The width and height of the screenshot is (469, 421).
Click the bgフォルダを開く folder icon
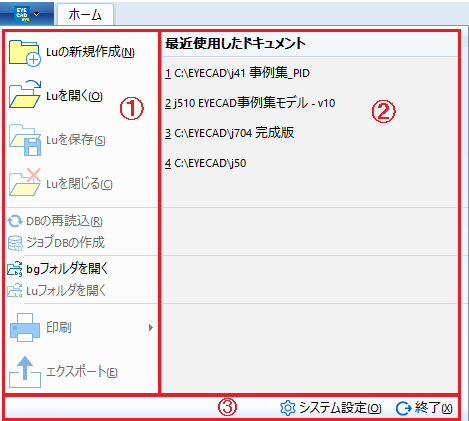click(x=15, y=269)
